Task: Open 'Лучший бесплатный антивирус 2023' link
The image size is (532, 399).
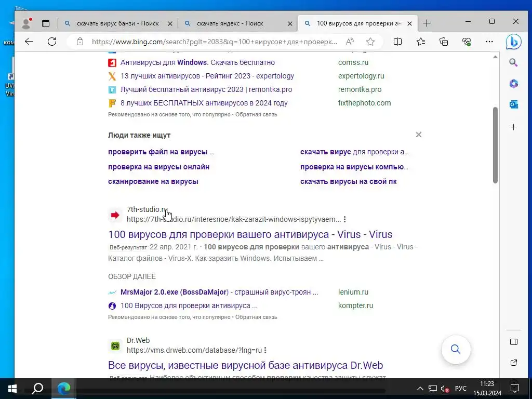Action: click(x=206, y=89)
